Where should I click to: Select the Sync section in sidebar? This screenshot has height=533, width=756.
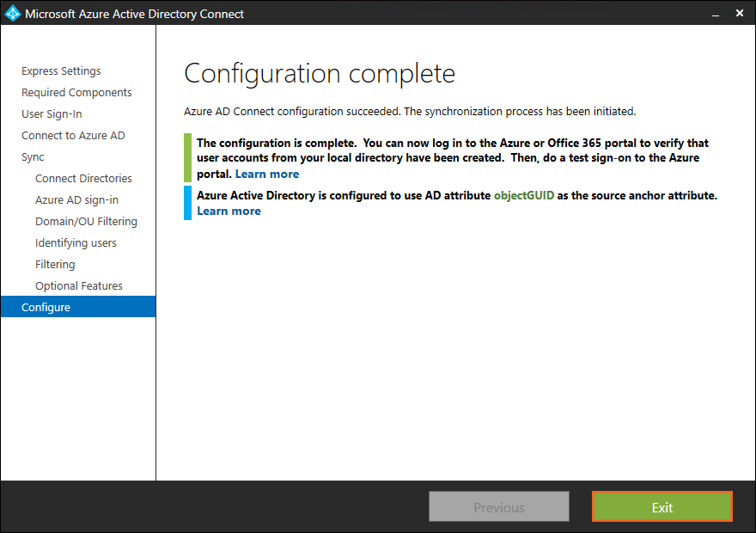[x=33, y=157]
